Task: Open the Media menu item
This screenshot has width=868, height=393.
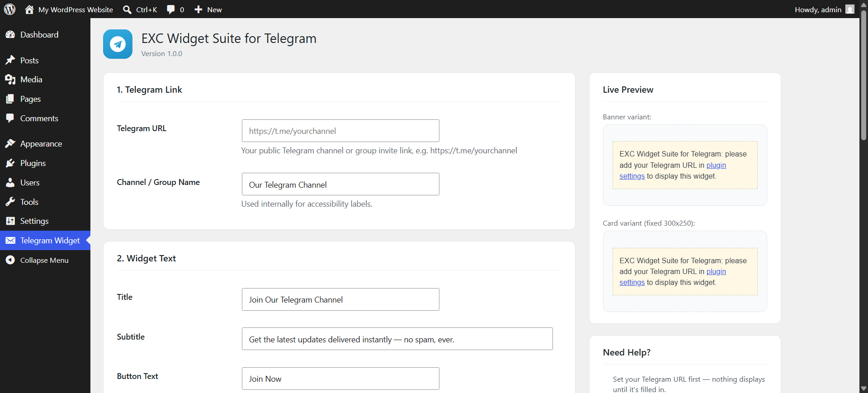Action: (x=31, y=80)
